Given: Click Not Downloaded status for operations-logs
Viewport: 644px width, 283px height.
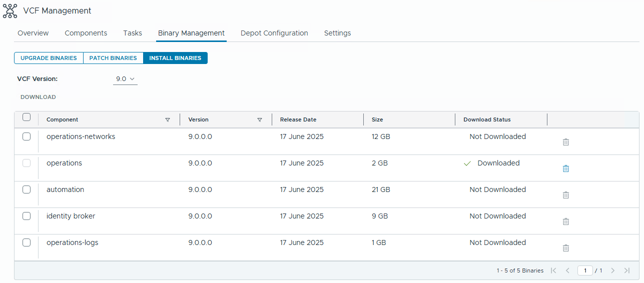Looking at the screenshot, I should pos(497,242).
